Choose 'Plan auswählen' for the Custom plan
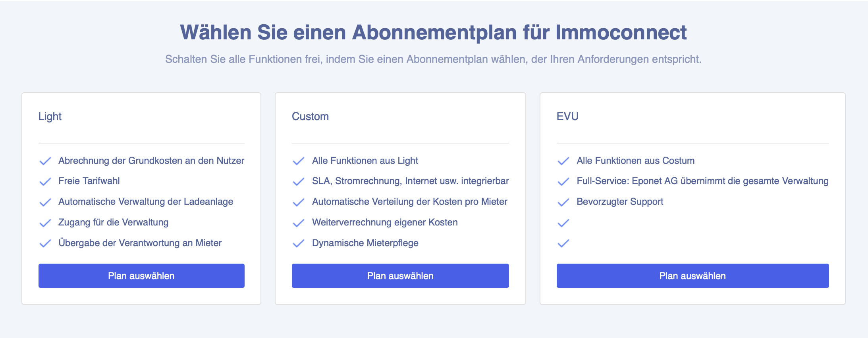 [x=400, y=276]
